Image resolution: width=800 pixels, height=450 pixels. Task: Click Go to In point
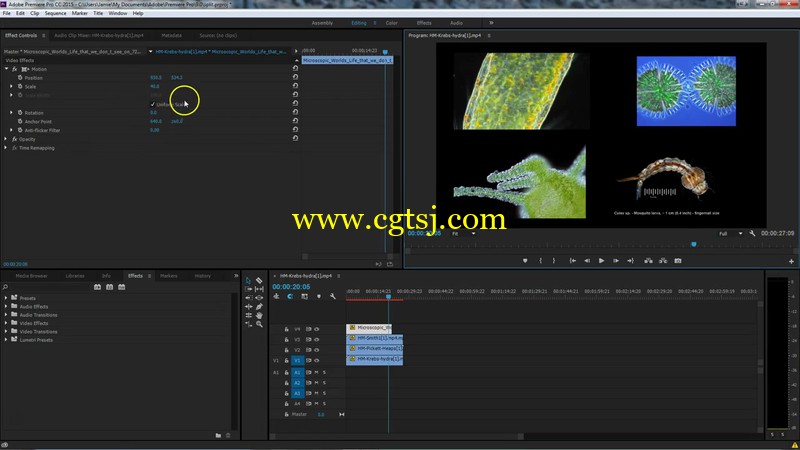(573, 261)
